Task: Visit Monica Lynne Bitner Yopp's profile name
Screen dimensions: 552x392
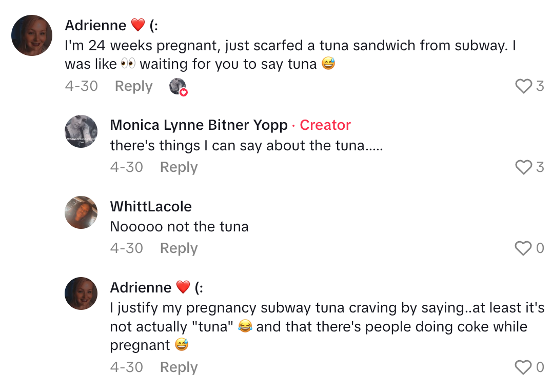Action: point(199,125)
